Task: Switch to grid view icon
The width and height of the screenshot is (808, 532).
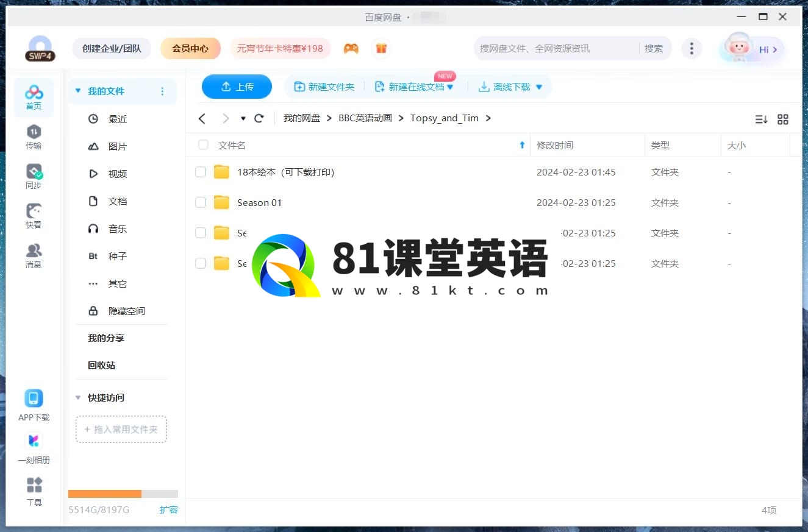Action: [783, 119]
